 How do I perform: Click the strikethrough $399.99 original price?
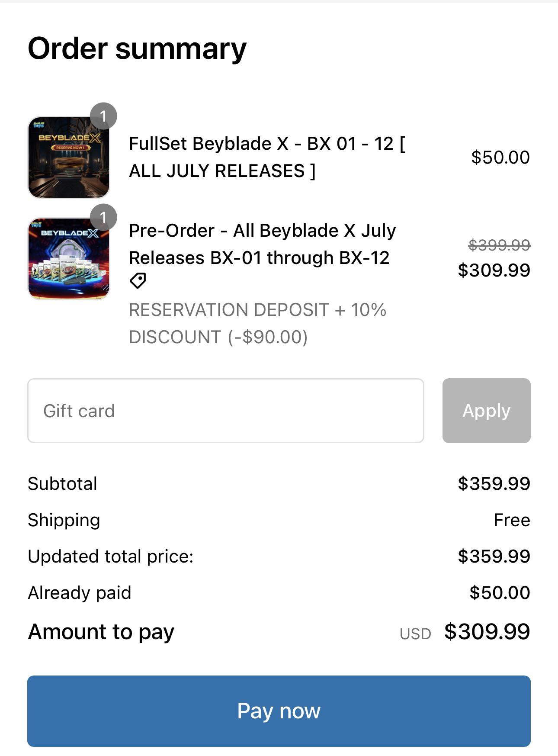[x=494, y=245]
